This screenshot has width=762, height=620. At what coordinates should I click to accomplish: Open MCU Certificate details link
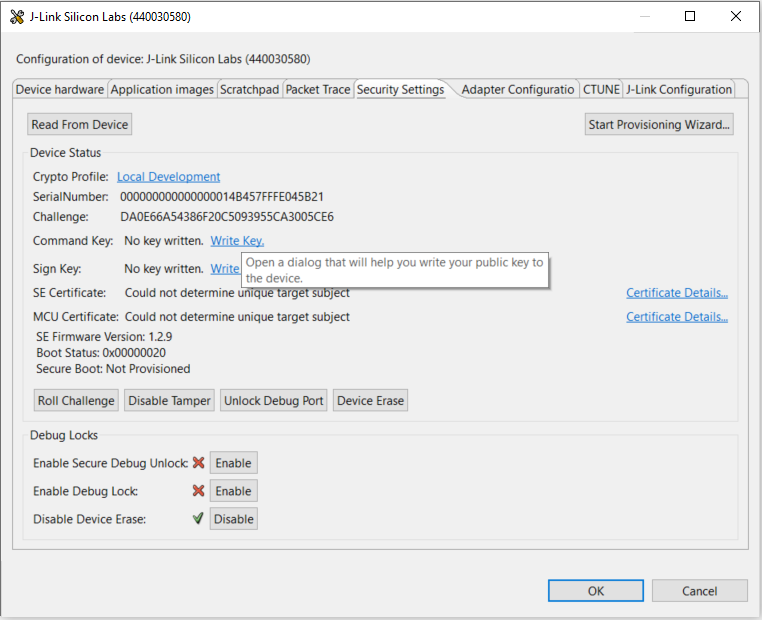(677, 317)
